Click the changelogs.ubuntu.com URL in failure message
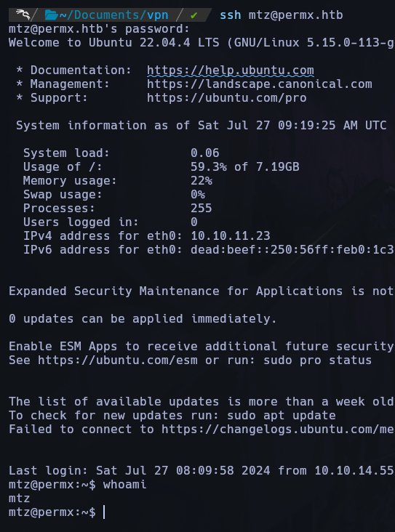The image size is (395, 532). click(277, 430)
